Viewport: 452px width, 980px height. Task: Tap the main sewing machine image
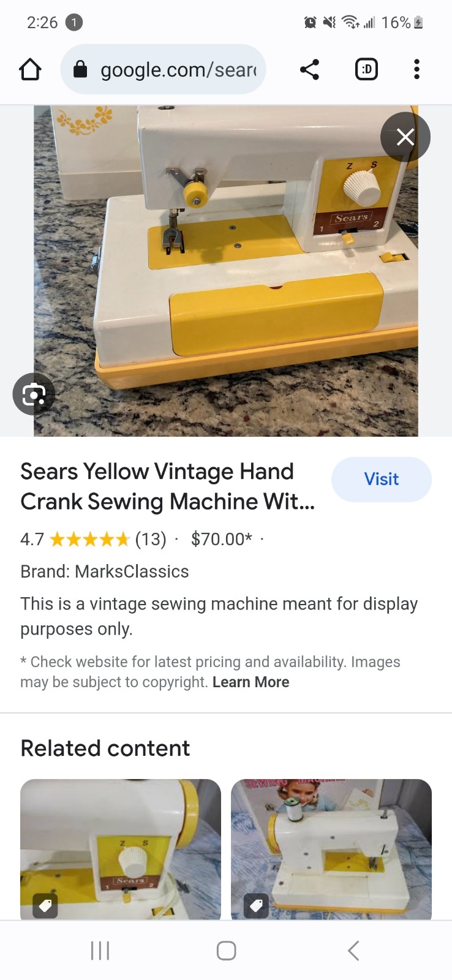tap(226, 271)
